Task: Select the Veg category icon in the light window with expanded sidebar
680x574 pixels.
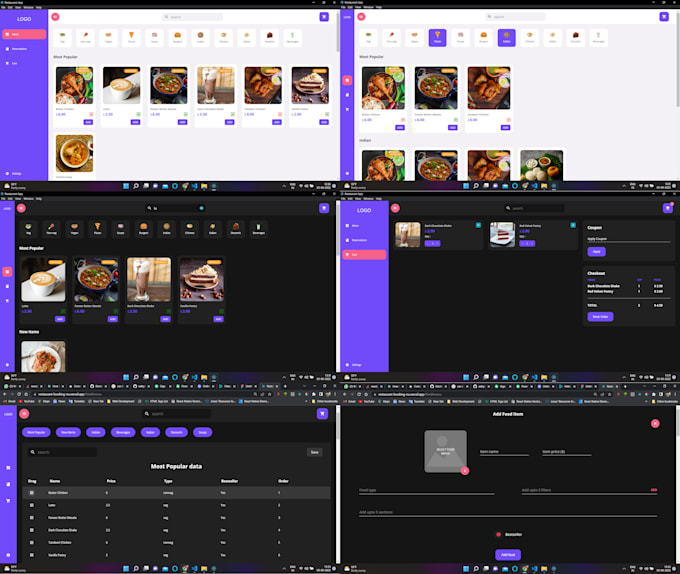Action: click(x=62, y=37)
